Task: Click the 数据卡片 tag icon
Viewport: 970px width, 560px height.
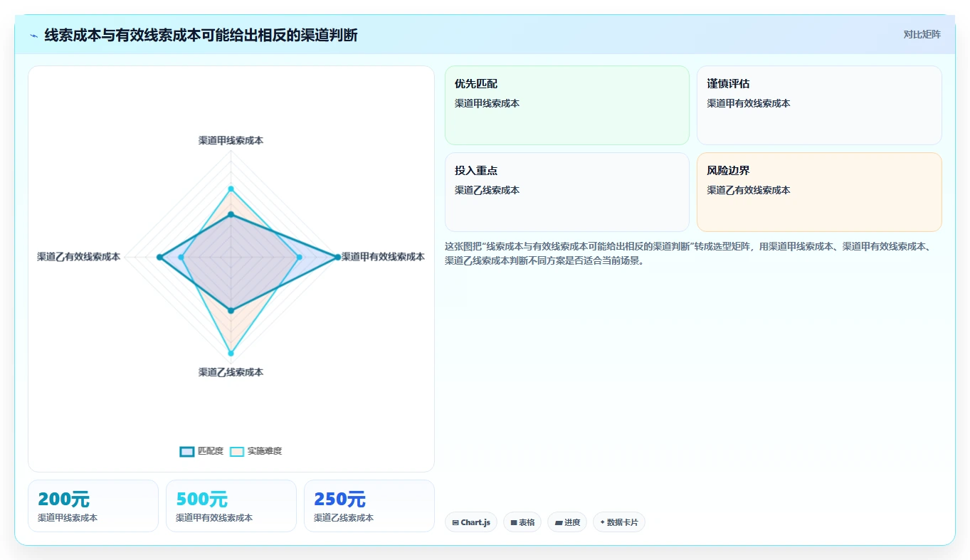Action: (603, 522)
